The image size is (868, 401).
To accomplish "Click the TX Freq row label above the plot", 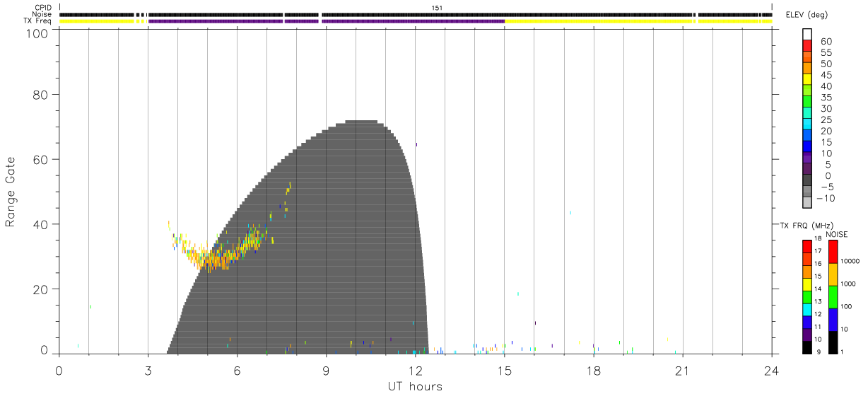I will pos(37,21).
